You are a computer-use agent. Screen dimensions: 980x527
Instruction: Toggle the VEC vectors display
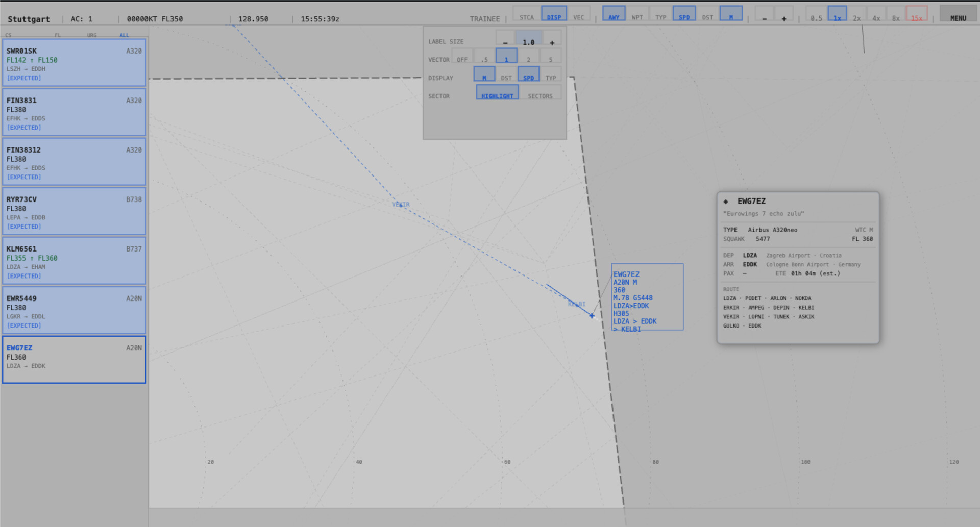point(579,17)
